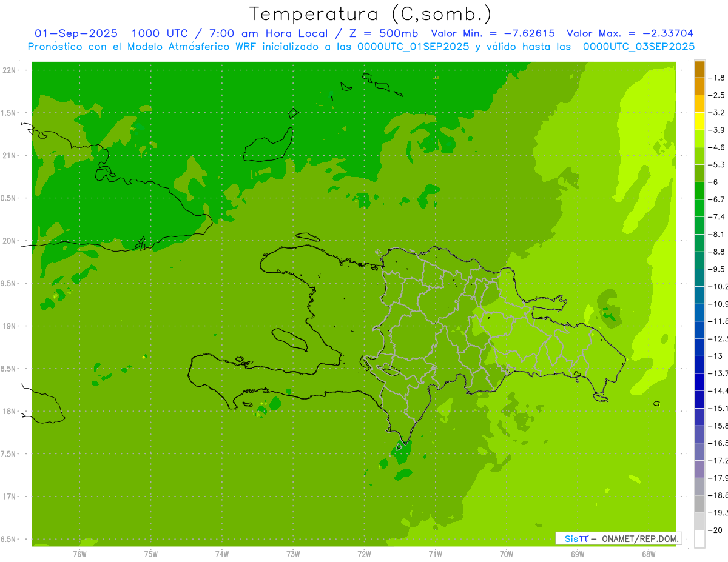Click the '-7.4' colorbar value

(x=717, y=217)
